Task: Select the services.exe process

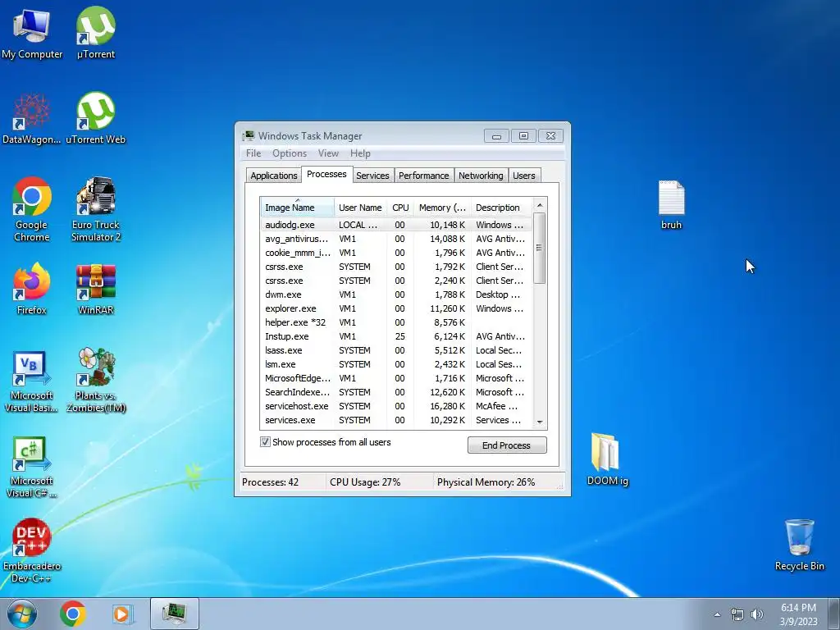Action: 396,420
